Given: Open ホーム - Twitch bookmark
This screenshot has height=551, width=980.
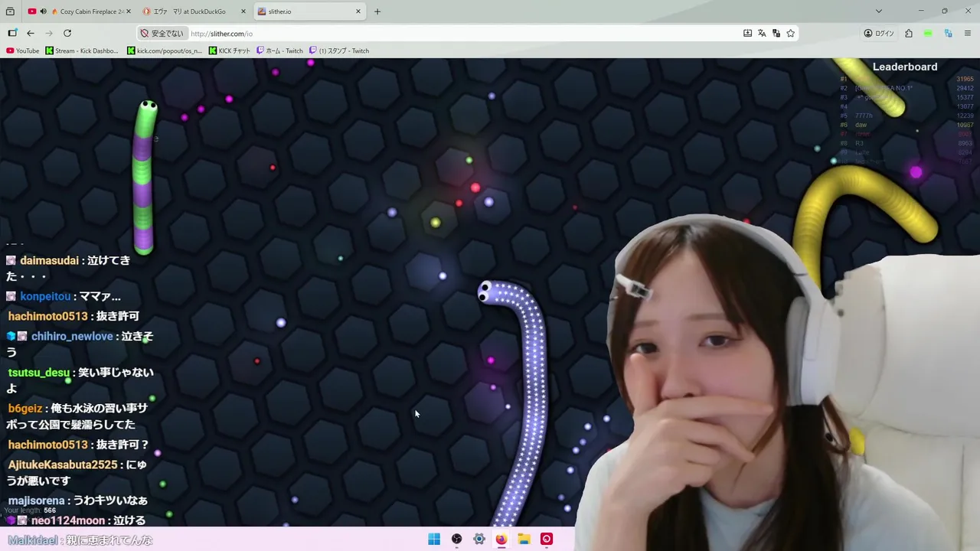Looking at the screenshot, I should click(279, 51).
